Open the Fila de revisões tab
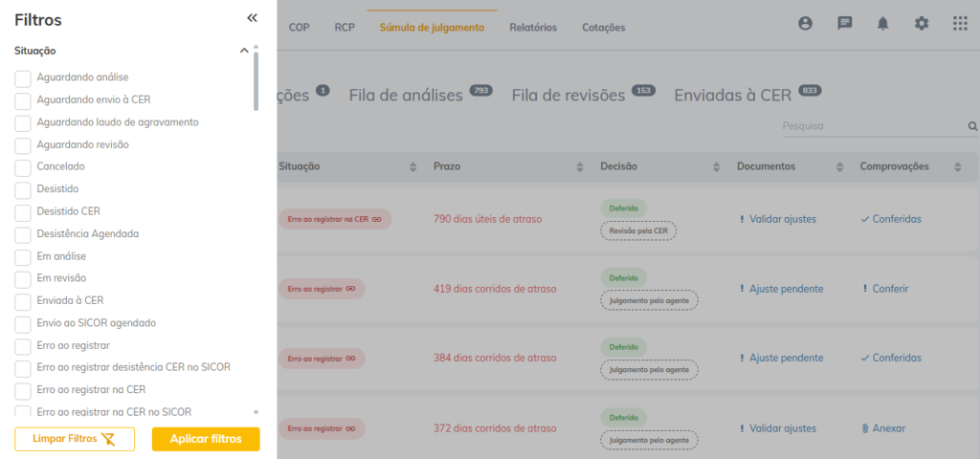The width and height of the screenshot is (980, 459). click(568, 96)
